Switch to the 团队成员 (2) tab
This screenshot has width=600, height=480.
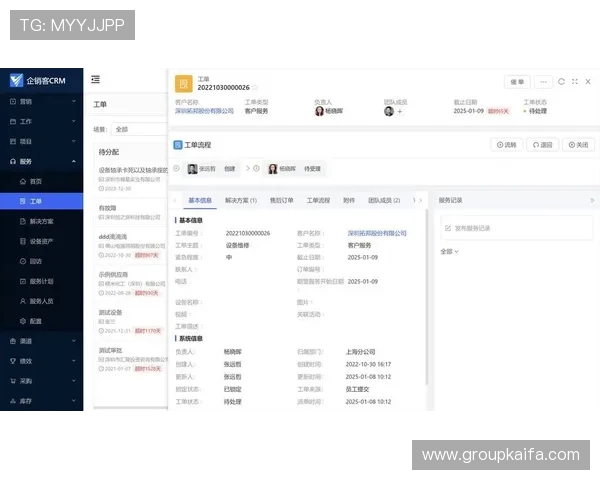click(x=384, y=200)
